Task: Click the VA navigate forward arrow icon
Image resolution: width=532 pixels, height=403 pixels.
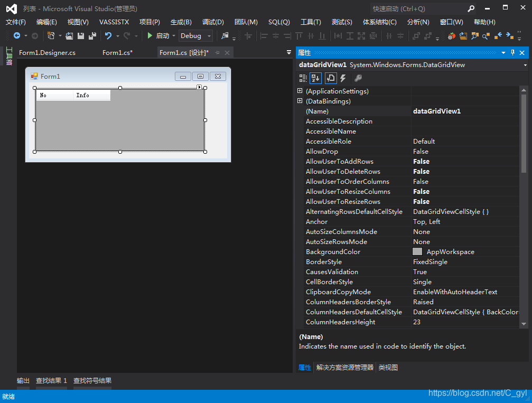Action: tap(510, 35)
